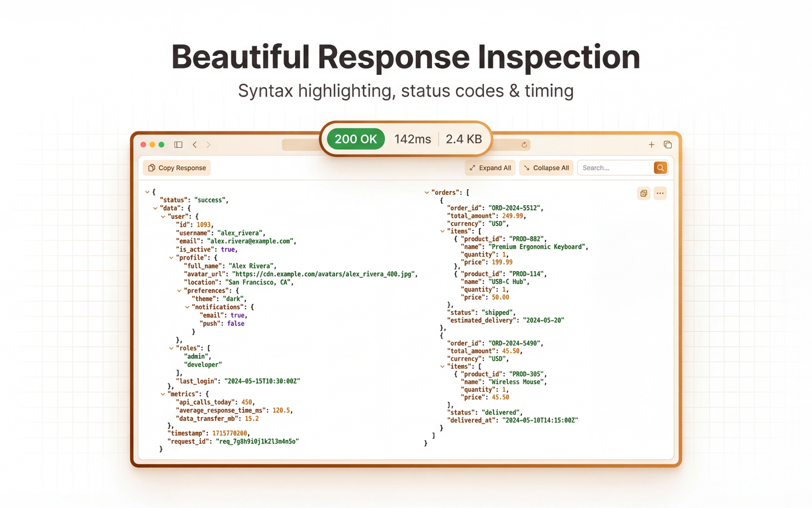Select the "ORD-2024-5512" order id
This screenshot has width=812, height=508.
(x=515, y=208)
